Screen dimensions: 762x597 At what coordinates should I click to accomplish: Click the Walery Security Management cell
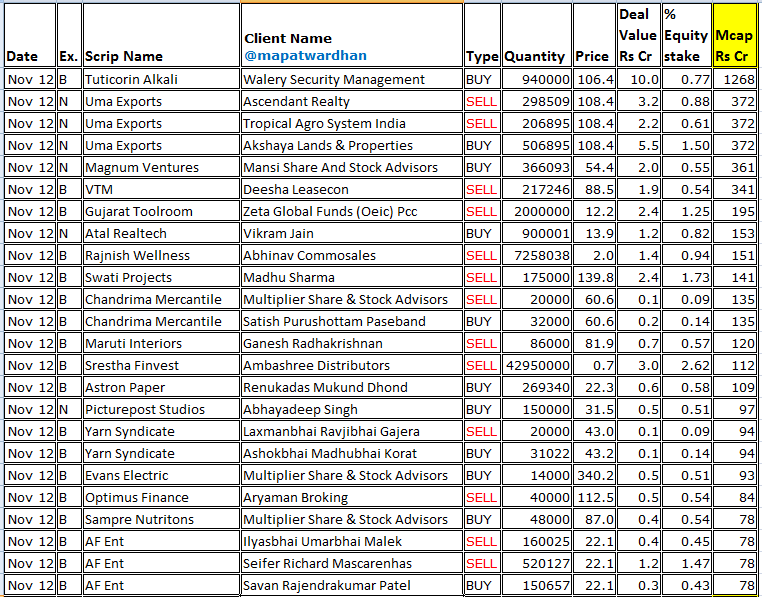[352, 79]
